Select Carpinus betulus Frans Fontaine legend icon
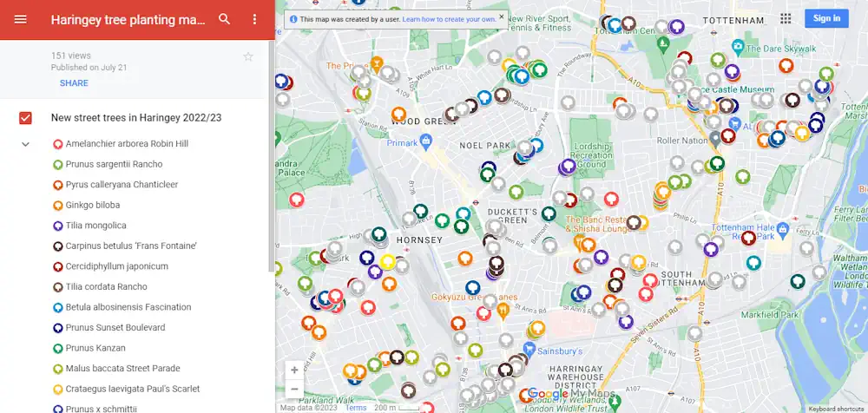Screen dimensions: 868x413 tap(57, 246)
